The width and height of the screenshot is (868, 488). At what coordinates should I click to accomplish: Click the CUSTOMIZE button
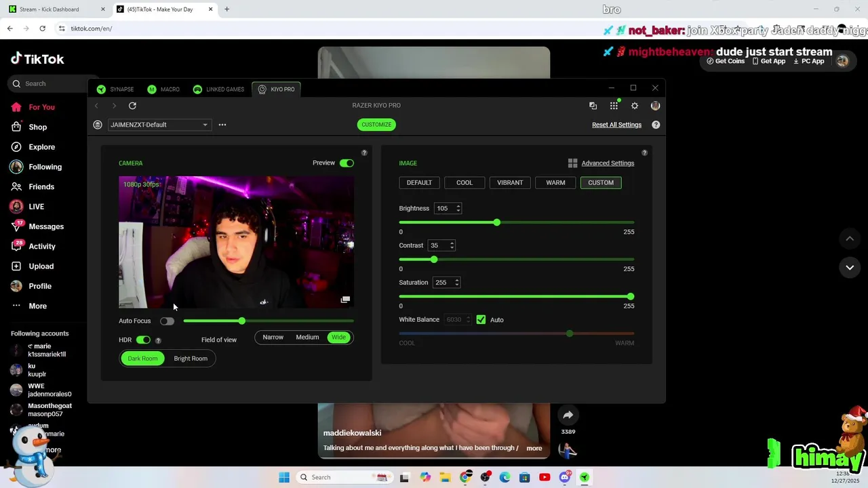coord(376,125)
